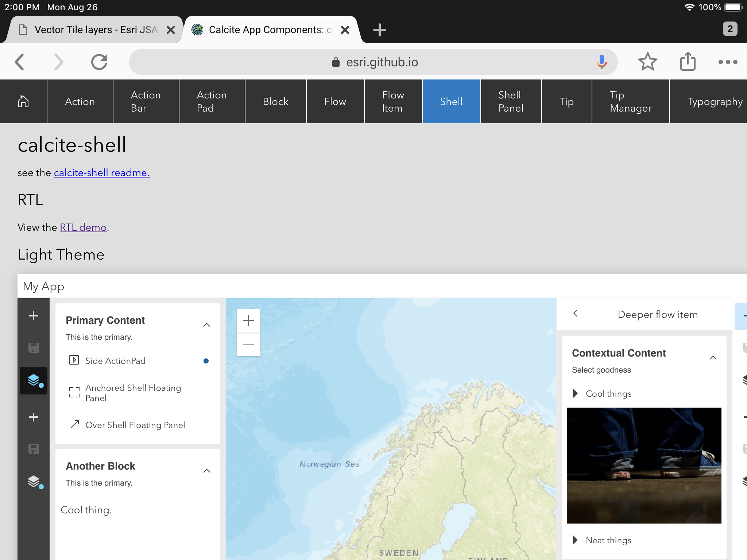Open the Block nav tab
Viewport: 747px width, 560px height.
pos(276,101)
